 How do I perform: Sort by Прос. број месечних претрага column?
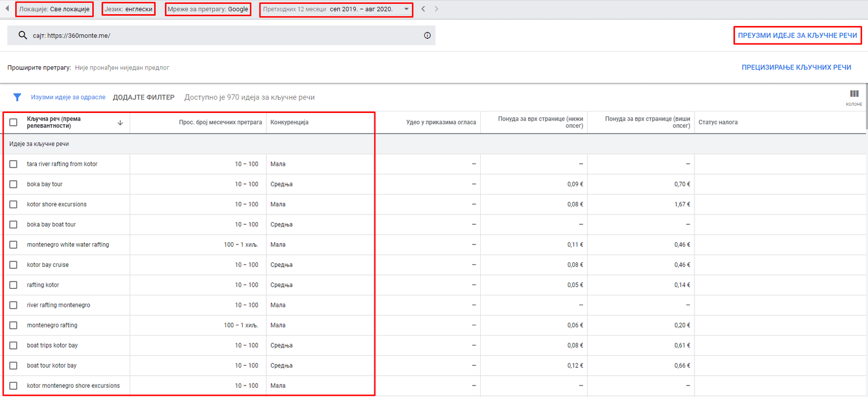[x=220, y=122]
